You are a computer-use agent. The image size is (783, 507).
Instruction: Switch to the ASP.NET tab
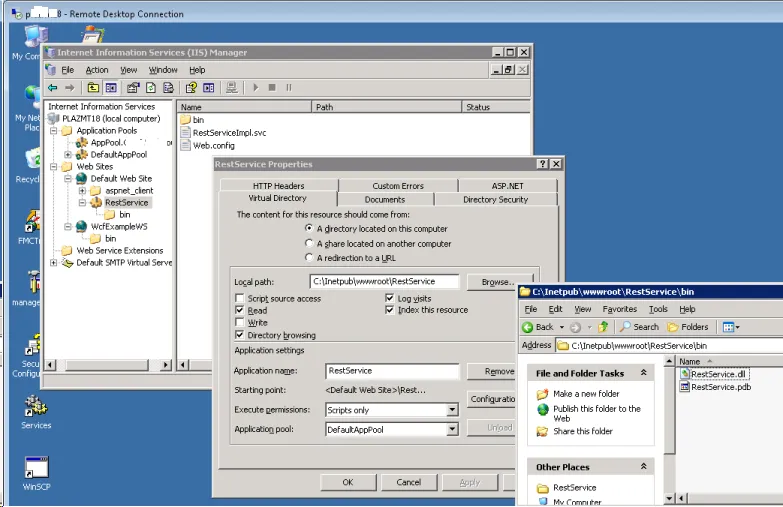pos(507,186)
